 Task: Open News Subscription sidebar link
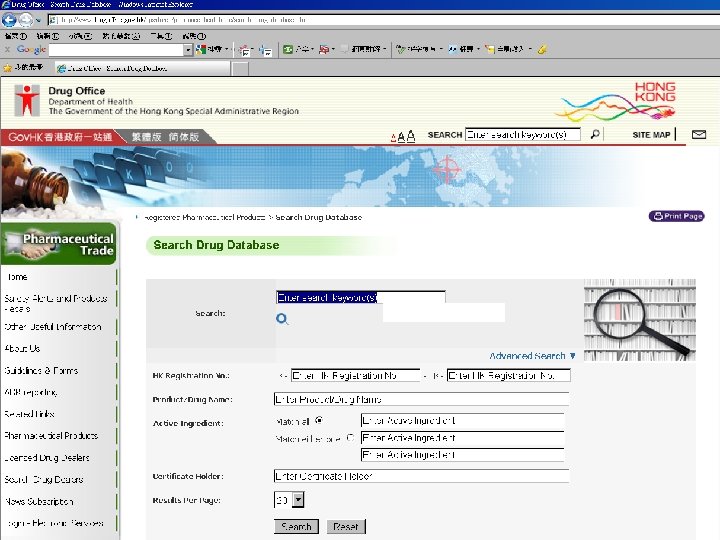tap(39, 501)
